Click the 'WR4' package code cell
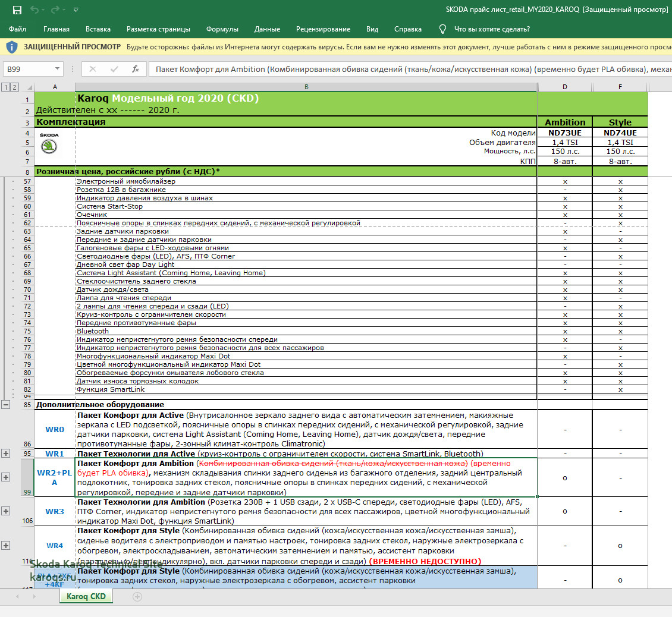The image size is (672, 617). [55, 546]
